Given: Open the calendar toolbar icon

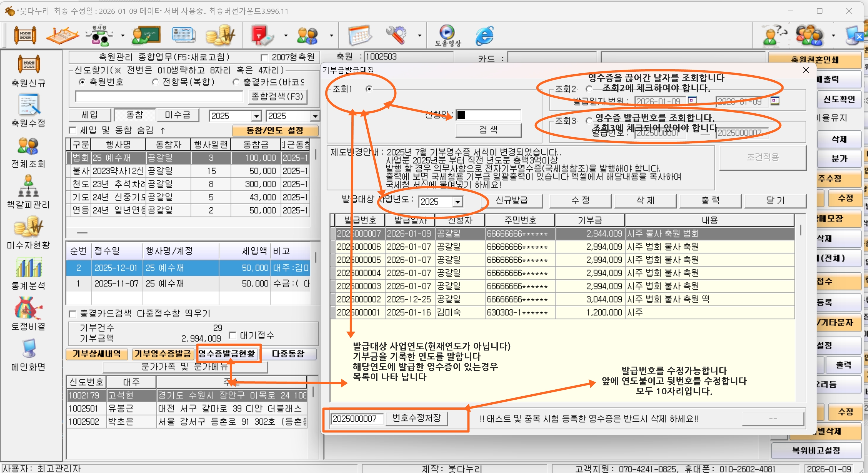Looking at the screenshot, I should 359,35.
